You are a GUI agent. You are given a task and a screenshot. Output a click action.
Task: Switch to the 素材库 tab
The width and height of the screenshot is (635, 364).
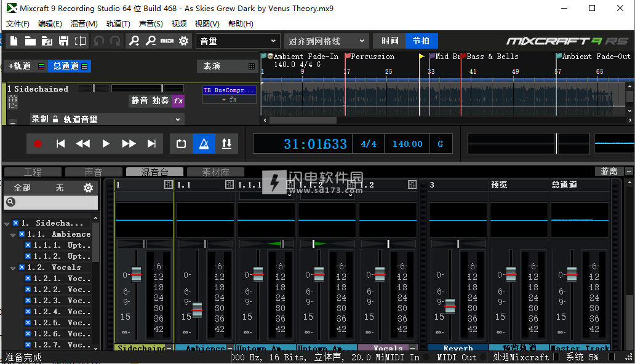216,172
